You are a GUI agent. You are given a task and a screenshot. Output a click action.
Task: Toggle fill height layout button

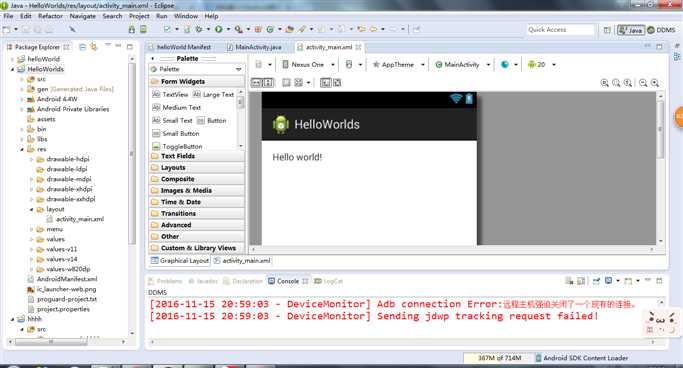tap(268, 82)
